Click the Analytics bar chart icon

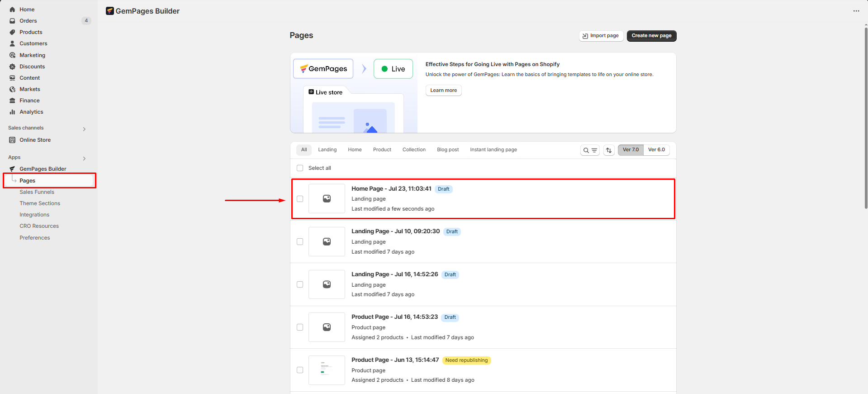(x=12, y=112)
